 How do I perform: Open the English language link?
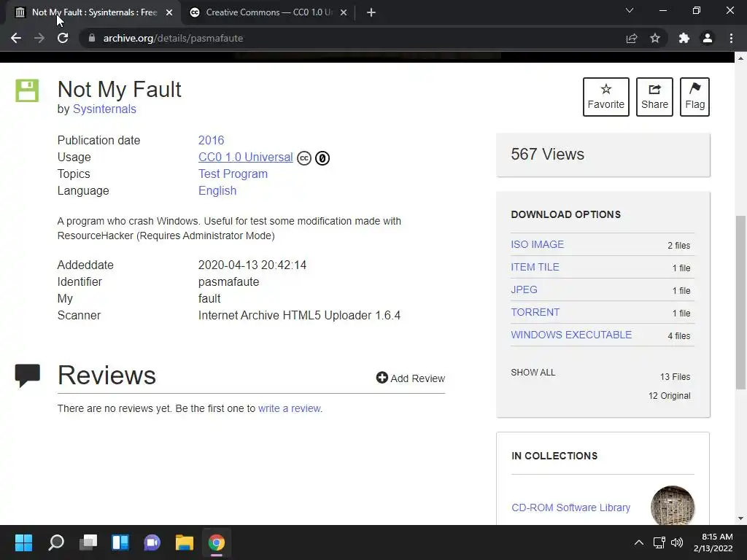click(x=217, y=190)
